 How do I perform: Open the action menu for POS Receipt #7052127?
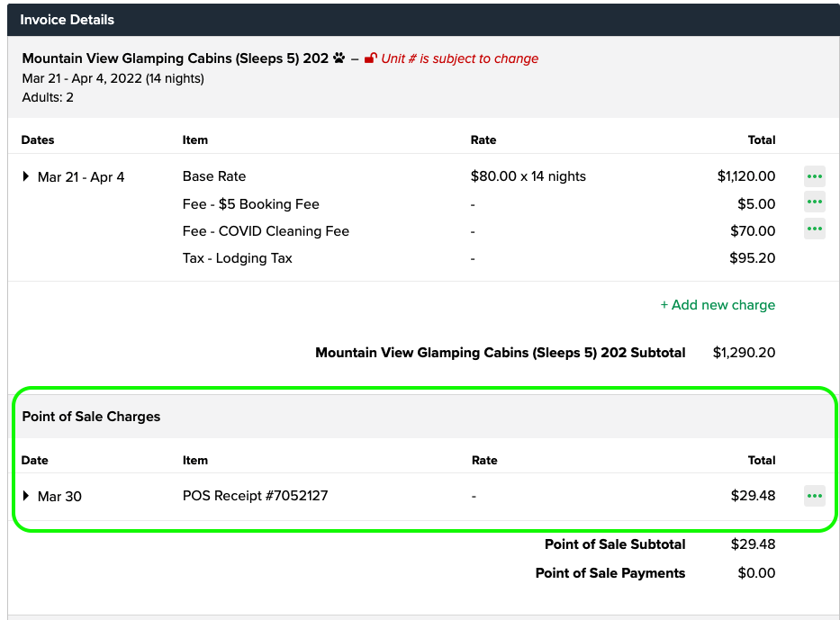tap(814, 496)
